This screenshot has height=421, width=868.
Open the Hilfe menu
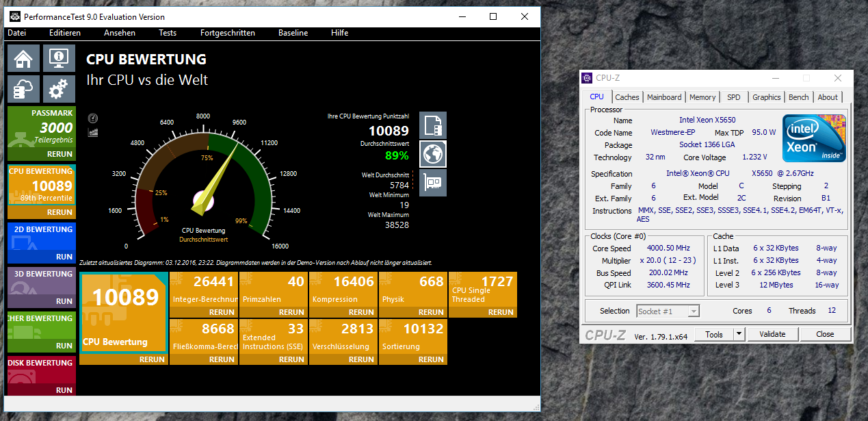click(340, 33)
